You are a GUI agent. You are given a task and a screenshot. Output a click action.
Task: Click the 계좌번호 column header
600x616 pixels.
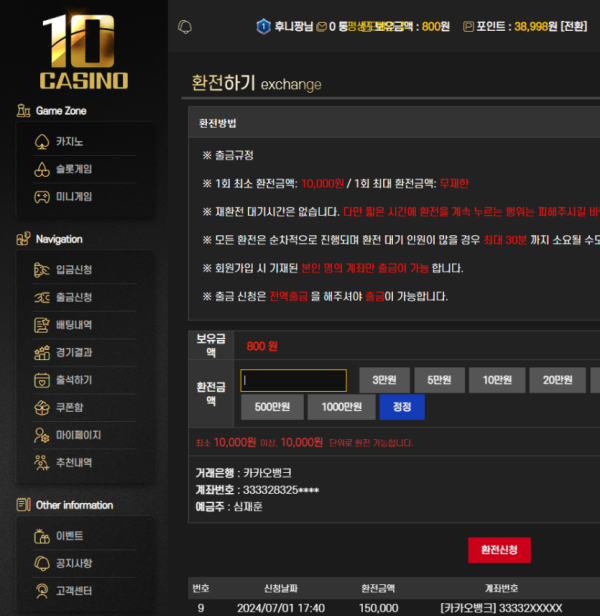click(501, 588)
